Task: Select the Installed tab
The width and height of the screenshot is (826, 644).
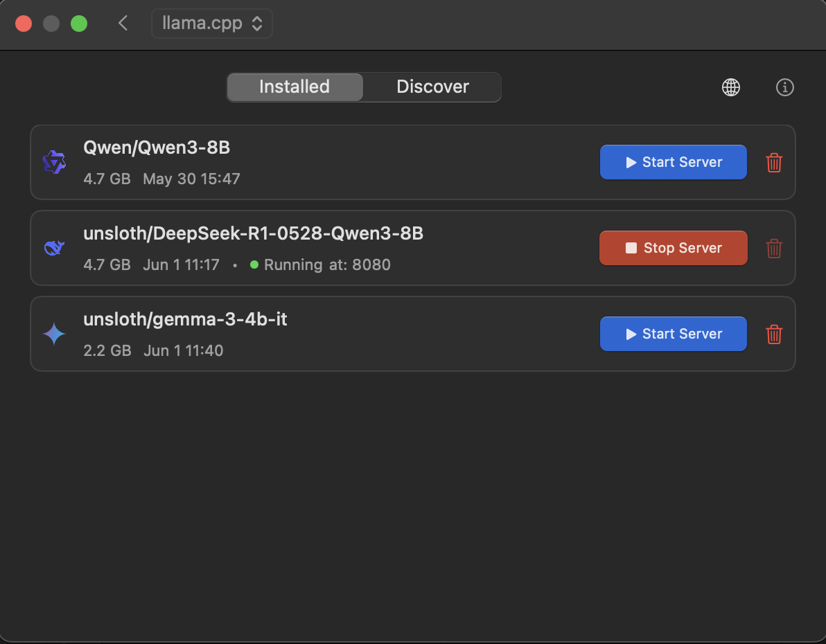Action: click(x=294, y=87)
